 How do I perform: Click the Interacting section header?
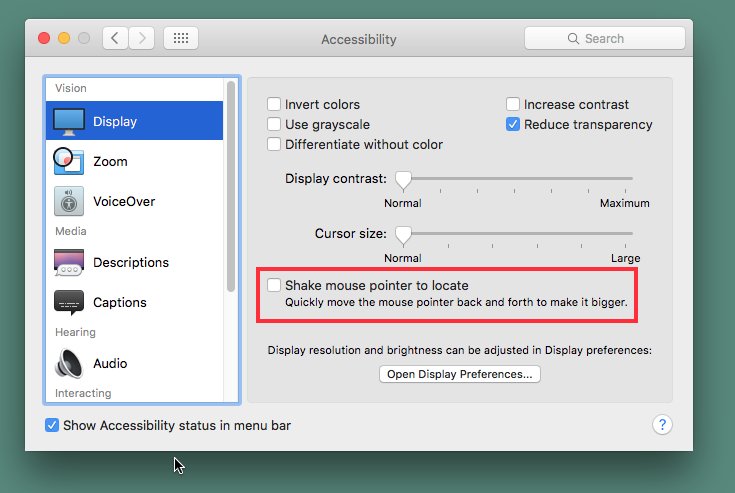(83, 393)
